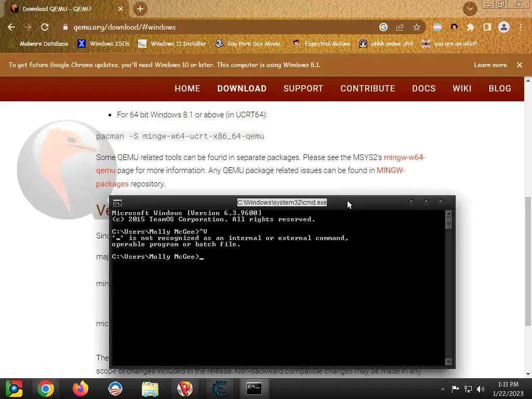Open the cmd.exe window system menu icon
The image size is (532, 399).
click(x=117, y=203)
